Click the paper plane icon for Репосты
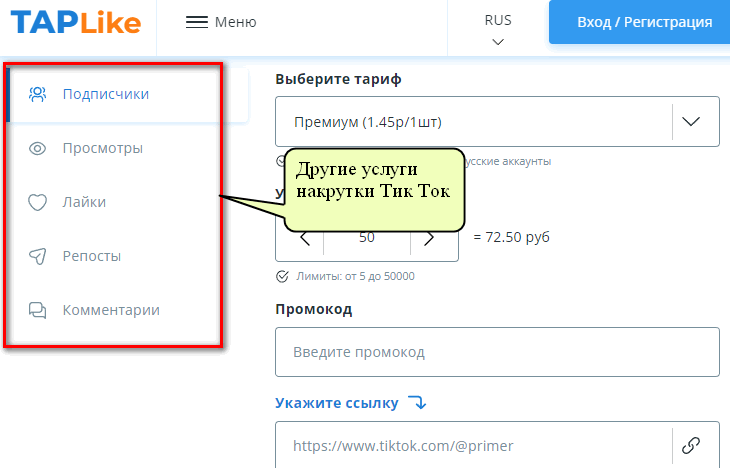Viewport: 730px width, 468px height. click(x=38, y=256)
